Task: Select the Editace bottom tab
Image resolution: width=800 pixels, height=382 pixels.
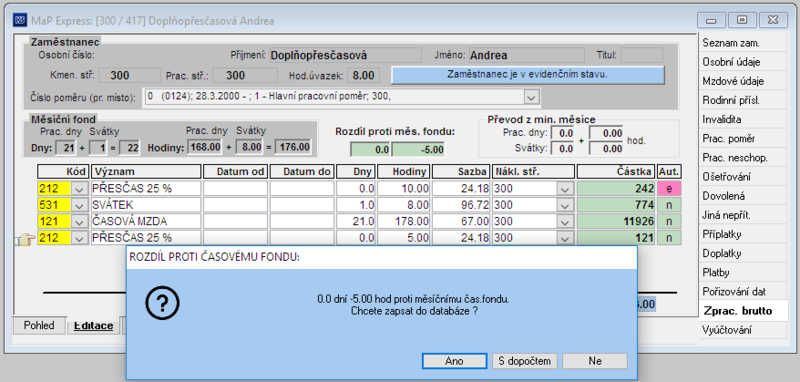Action: (93, 325)
